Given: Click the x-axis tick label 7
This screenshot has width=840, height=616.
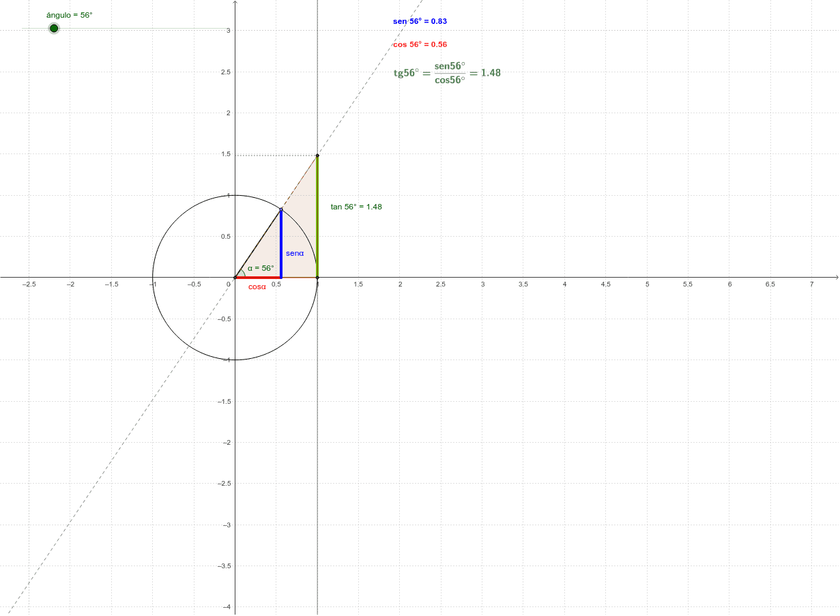Looking at the screenshot, I should pyautogui.click(x=811, y=284).
